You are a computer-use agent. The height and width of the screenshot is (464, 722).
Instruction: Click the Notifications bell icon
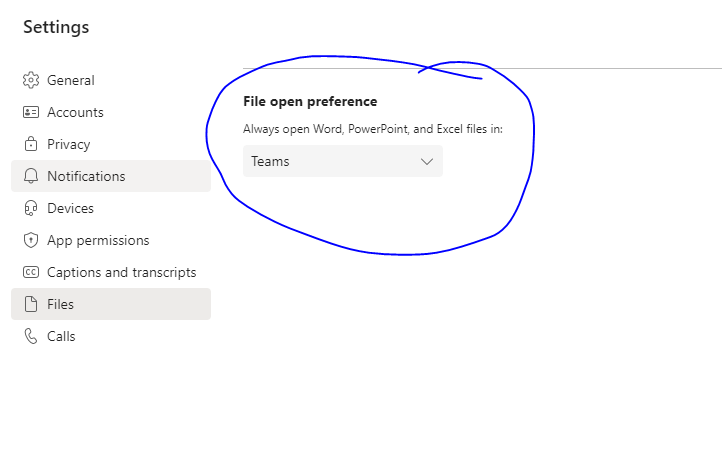click(31, 176)
